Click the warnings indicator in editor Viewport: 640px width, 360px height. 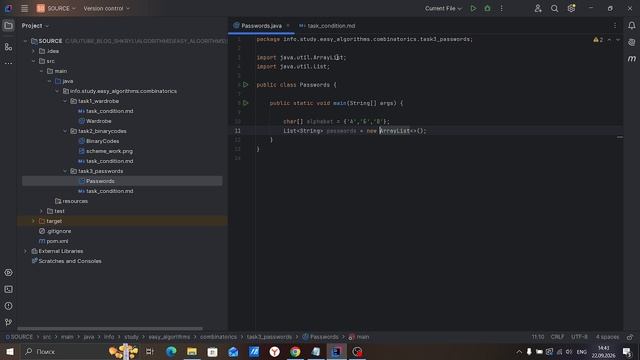tap(598, 40)
